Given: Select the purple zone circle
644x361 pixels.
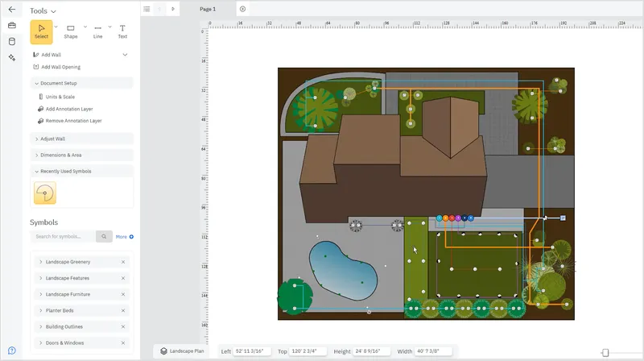Looking at the screenshot, I should [458, 218].
